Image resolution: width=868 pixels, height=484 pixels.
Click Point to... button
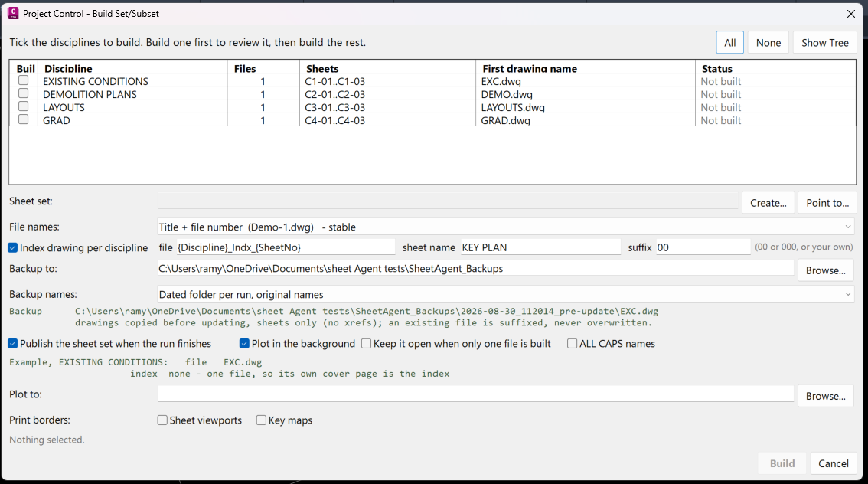(x=827, y=203)
